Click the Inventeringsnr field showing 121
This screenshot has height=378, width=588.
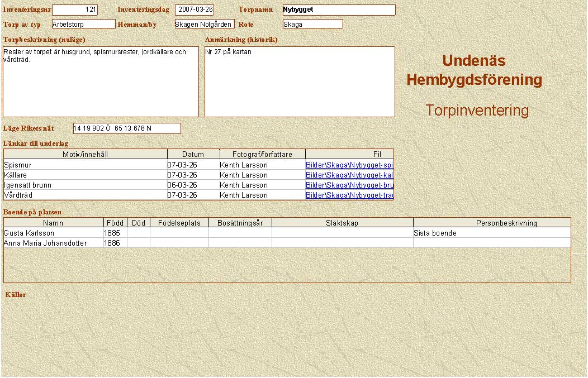[x=75, y=10]
